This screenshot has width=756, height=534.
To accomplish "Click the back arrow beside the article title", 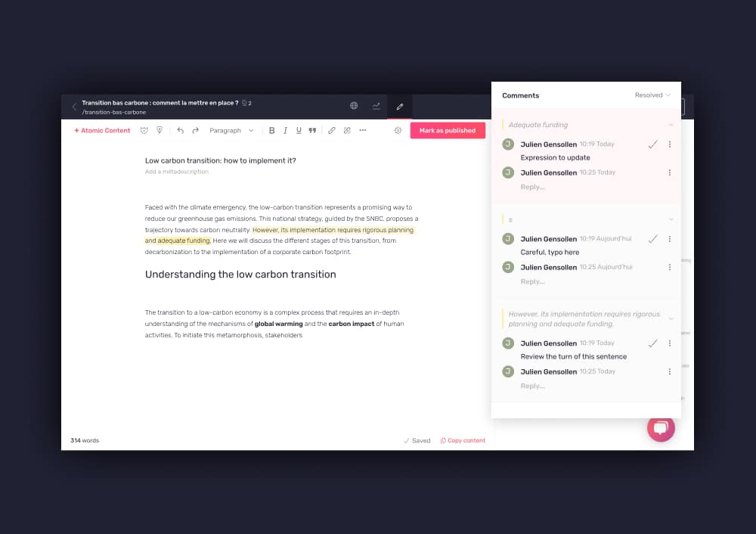I will (74, 107).
